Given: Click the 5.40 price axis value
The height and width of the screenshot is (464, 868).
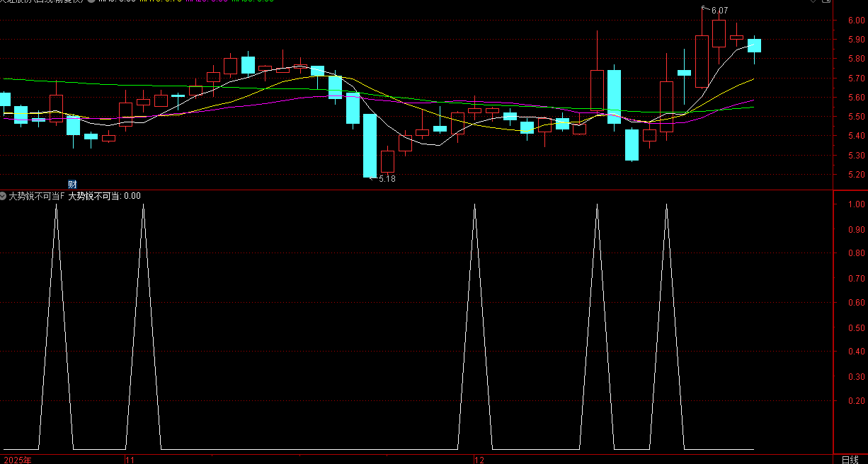Looking at the screenshot, I should coord(857,136).
